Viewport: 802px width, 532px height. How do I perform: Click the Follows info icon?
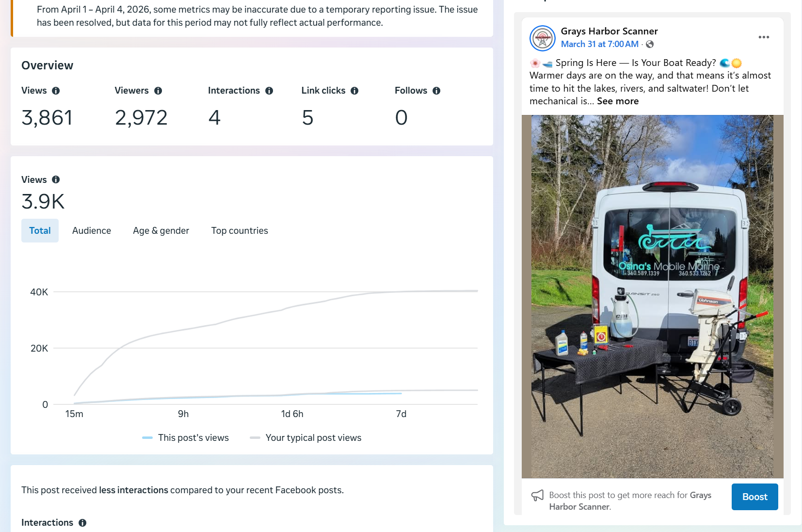[436, 91]
